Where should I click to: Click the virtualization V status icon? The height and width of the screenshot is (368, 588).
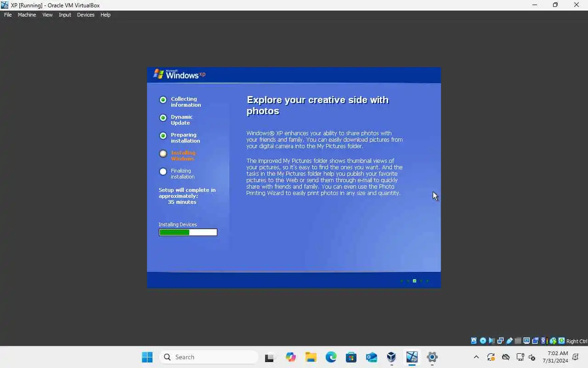click(544, 341)
